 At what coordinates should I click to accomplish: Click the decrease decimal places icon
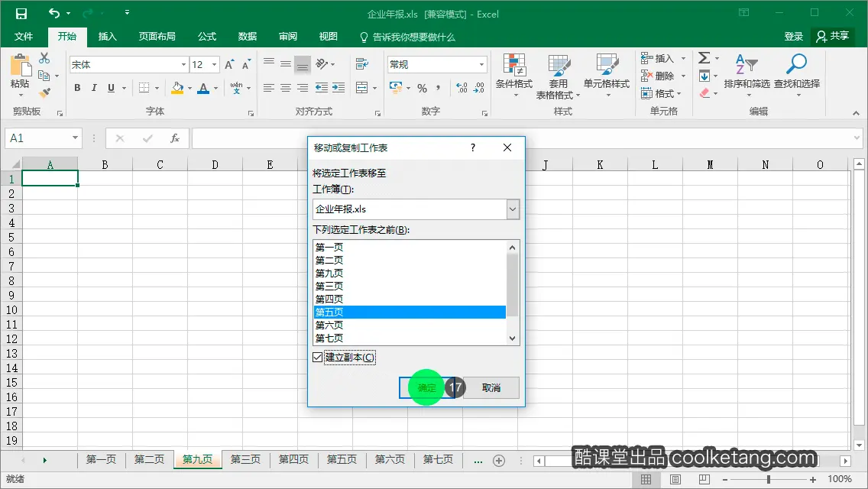(x=479, y=88)
